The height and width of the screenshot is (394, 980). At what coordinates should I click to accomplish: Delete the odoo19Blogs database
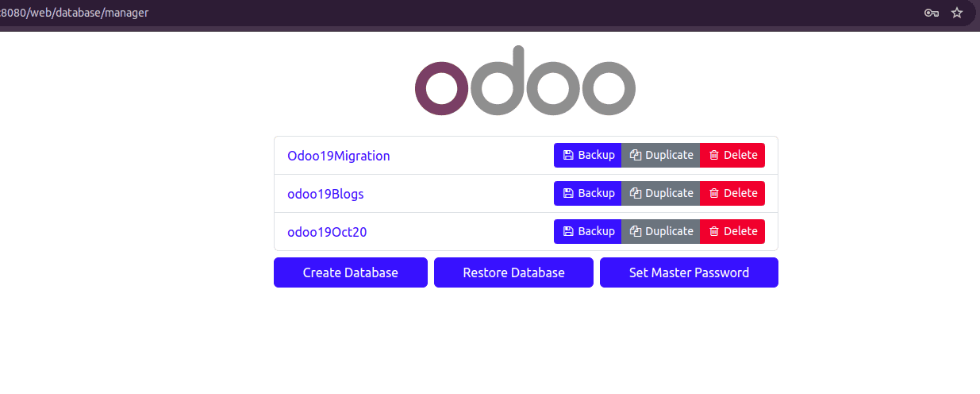(x=732, y=193)
